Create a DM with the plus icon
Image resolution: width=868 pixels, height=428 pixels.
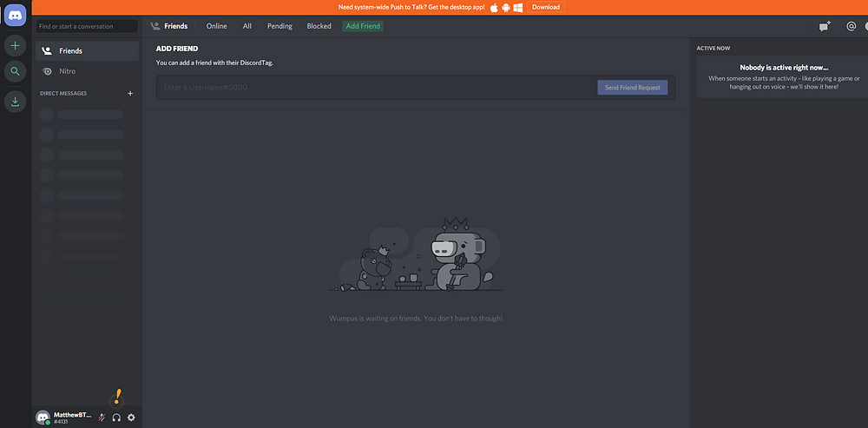point(131,94)
